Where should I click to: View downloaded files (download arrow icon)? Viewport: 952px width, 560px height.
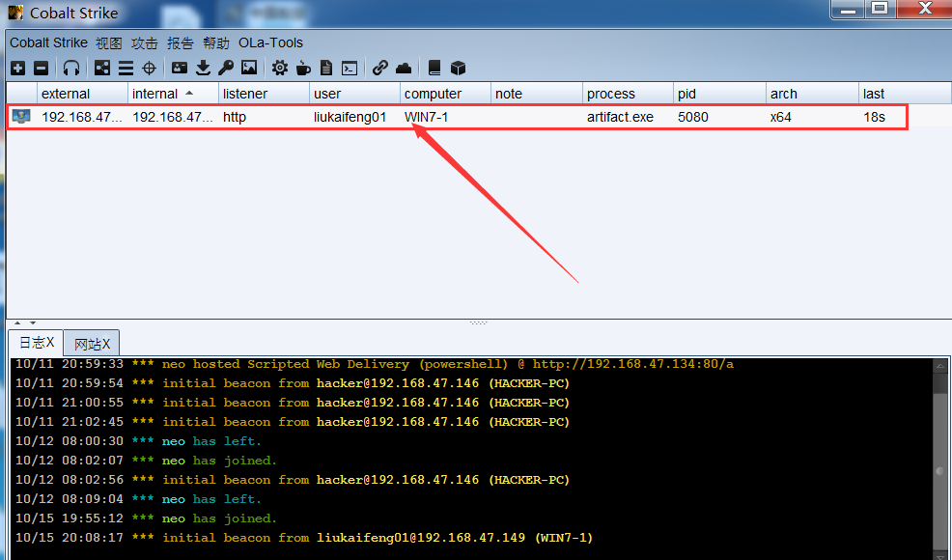click(203, 68)
